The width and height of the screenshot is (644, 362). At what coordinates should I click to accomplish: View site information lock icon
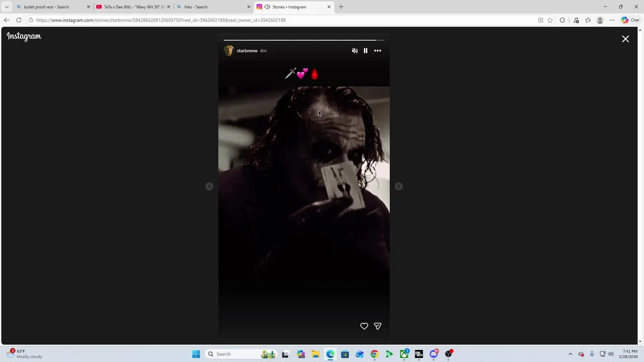point(31,20)
